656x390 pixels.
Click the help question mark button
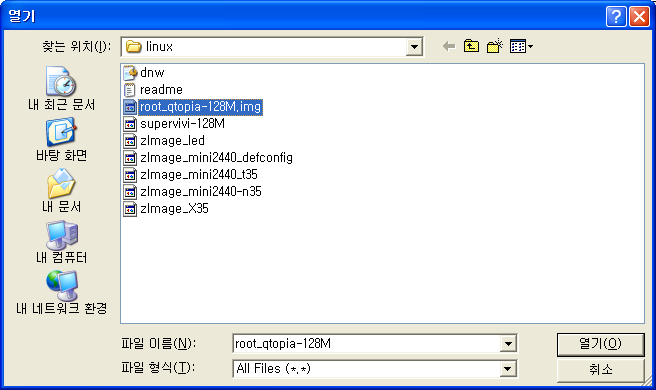[x=616, y=17]
